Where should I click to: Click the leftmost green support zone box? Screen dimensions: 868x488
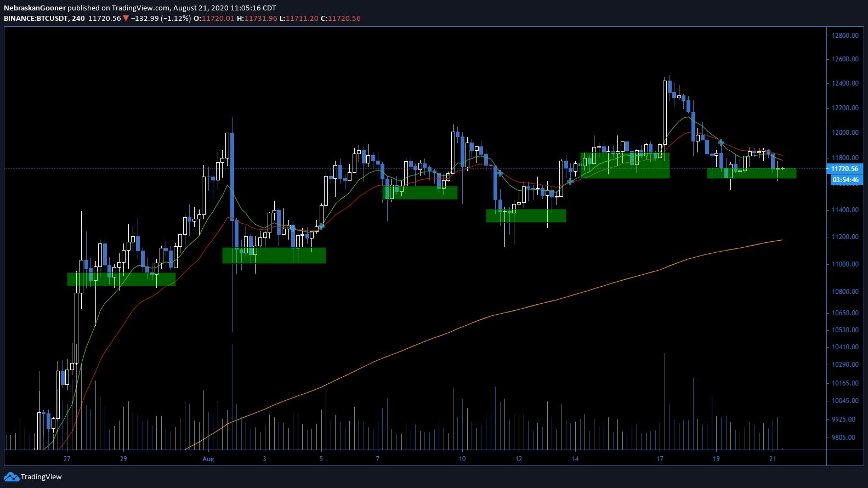(x=121, y=279)
